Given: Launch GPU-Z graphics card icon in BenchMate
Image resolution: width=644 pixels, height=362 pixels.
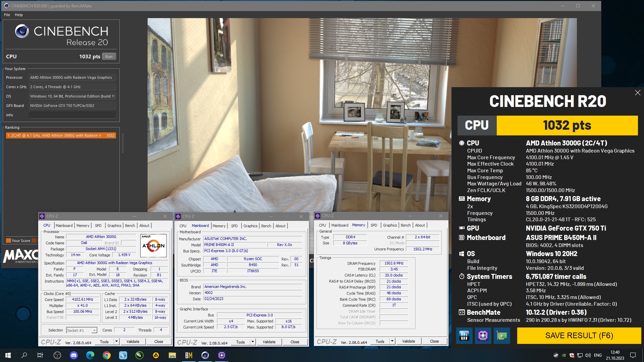Looking at the screenshot, I should click(502, 336).
